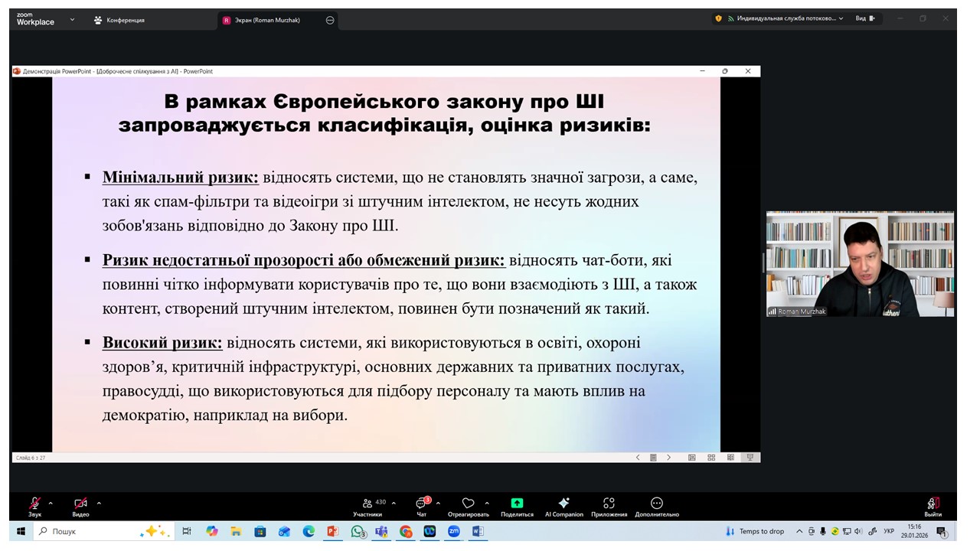This screenshot has width=980, height=551.
Task: Open the Приложения apps menu
Action: coord(609,504)
